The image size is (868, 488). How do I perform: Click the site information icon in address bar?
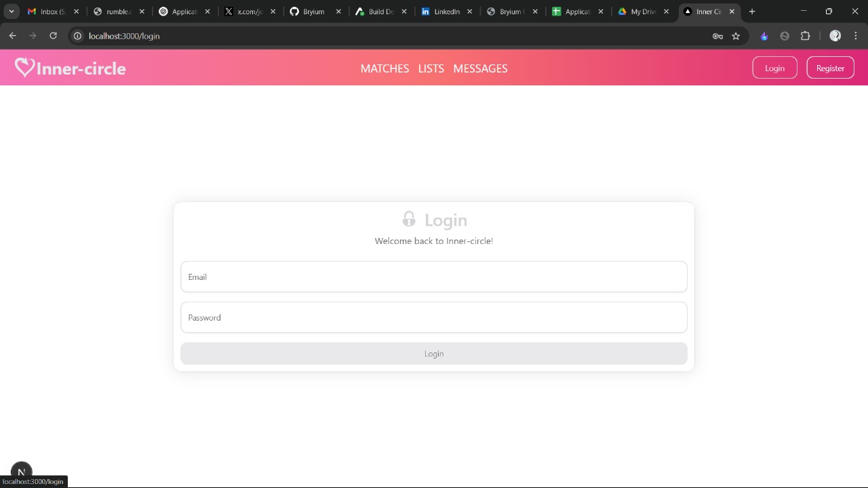click(x=77, y=36)
